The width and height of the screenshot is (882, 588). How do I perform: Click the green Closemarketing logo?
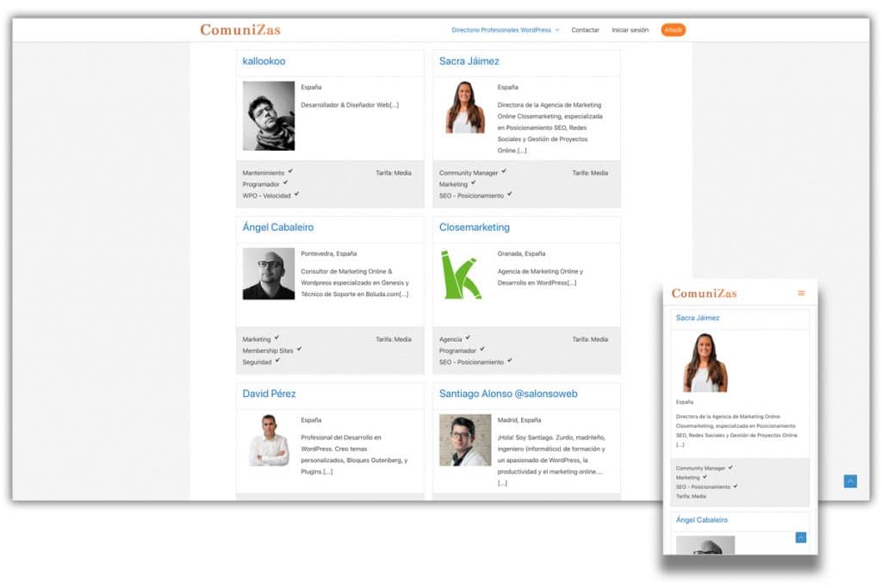(x=462, y=275)
